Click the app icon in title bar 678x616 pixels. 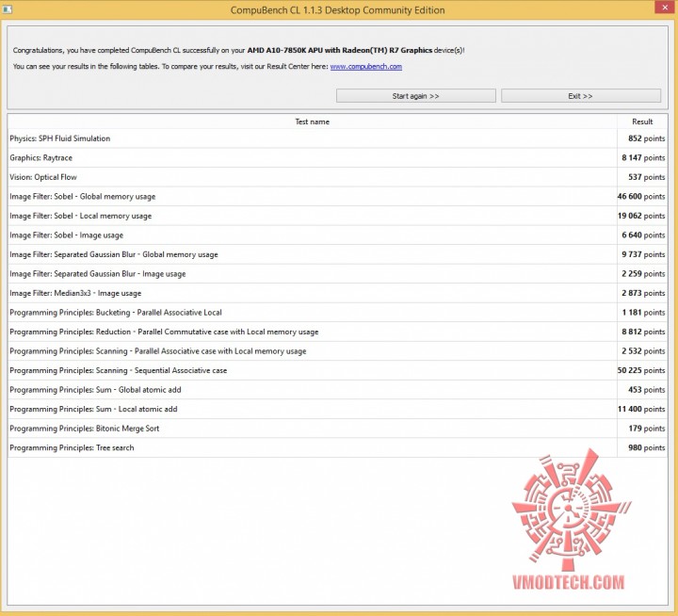[7, 9]
